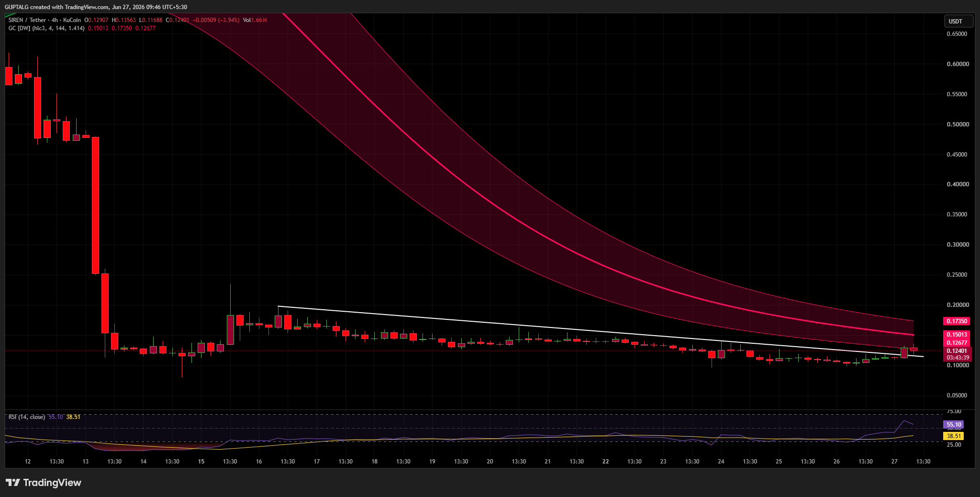Click the 75.00 RSI scale label
Image resolution: width=980 pixels, height=497 pixels.
point(954,411)
